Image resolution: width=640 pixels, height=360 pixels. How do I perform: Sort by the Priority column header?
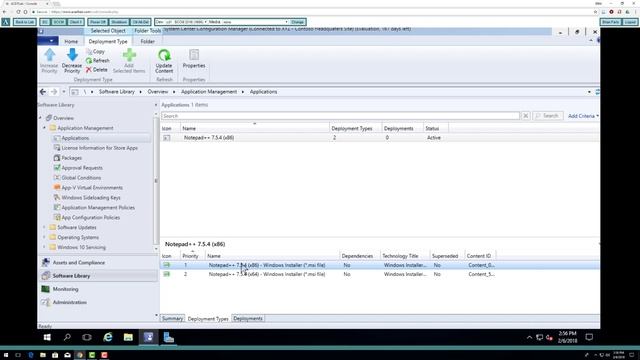point(192,256)
